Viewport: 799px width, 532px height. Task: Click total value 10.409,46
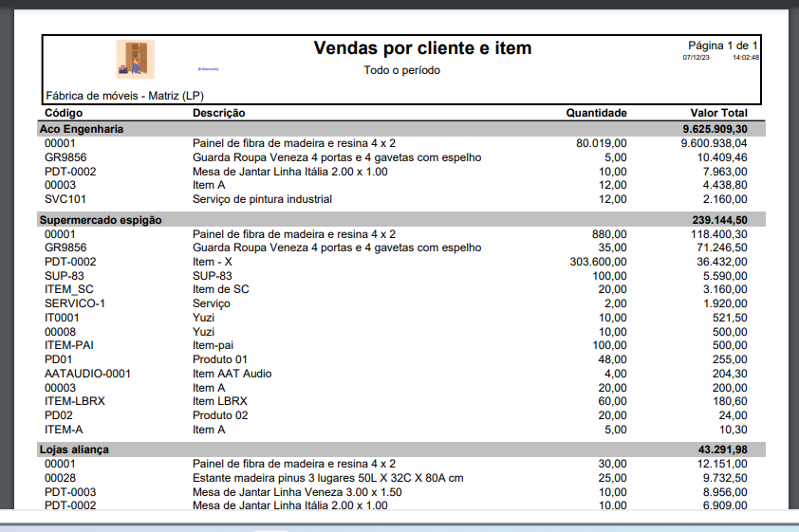[x=722, y=157]
